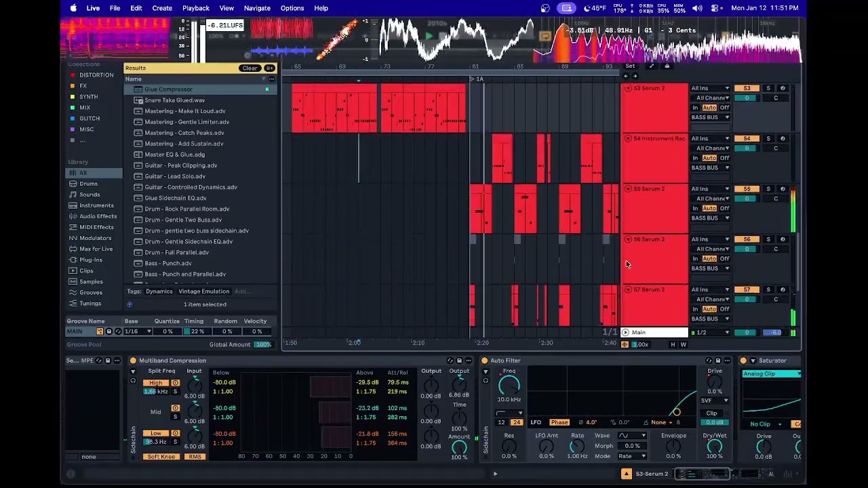Open the Audio Effects library category
This screenshot has height=488, width=868.
click(x=98, y=216)
